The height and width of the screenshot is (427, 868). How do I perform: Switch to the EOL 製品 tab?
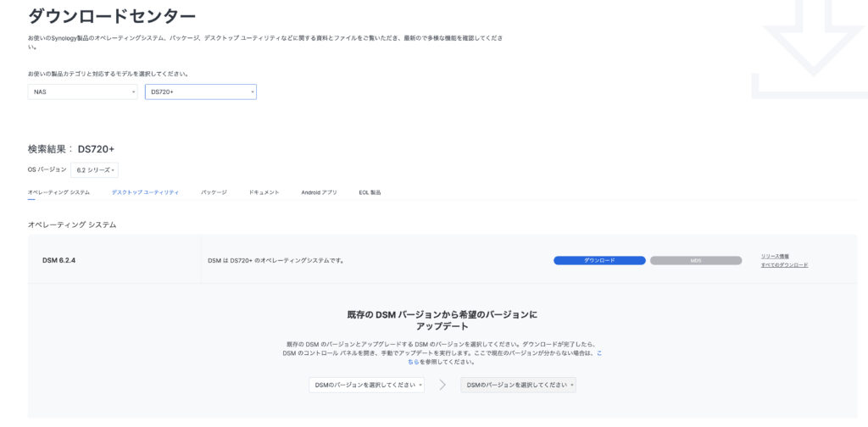click(370, 192)
